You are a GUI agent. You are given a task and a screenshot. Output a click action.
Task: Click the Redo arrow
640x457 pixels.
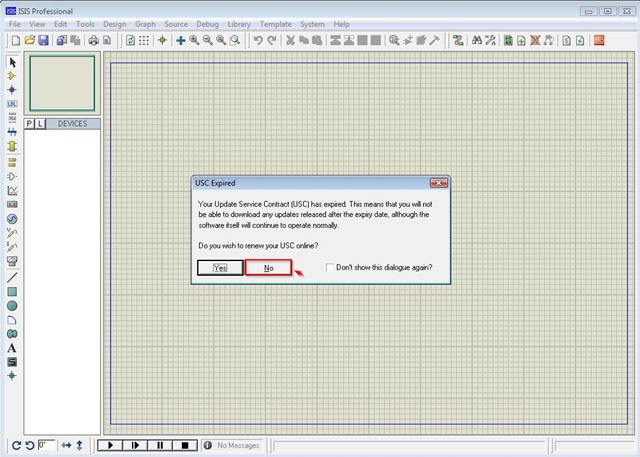point(272,40)
